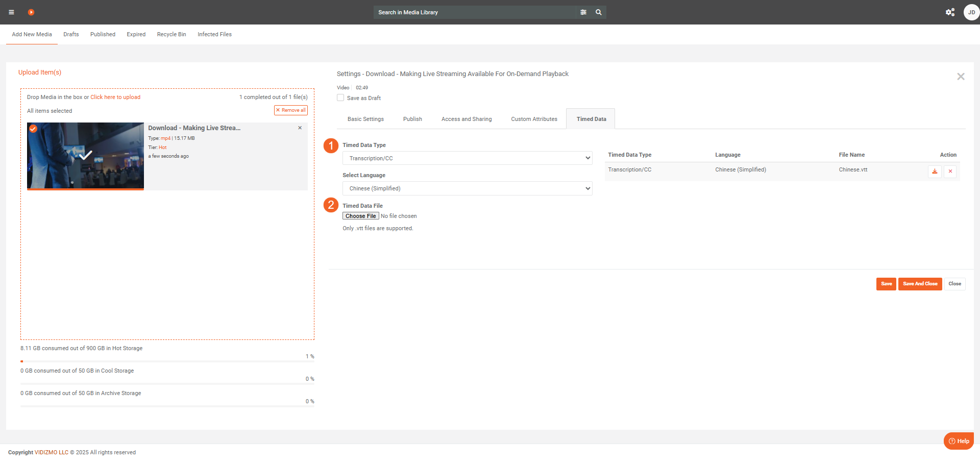The height and width of the screenshot is (465, 980).
Task: Enable the Save as Draft checkbox
Action: coord(340,98)
